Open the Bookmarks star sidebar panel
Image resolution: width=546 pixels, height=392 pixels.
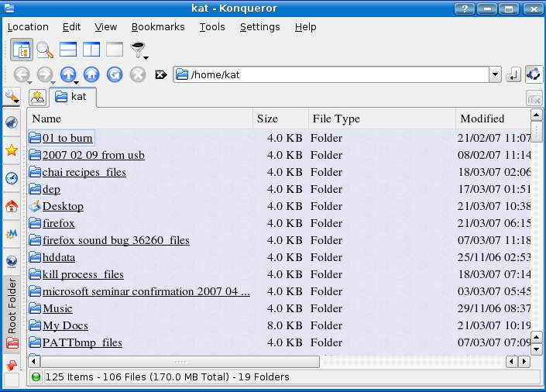coord(12,150)
